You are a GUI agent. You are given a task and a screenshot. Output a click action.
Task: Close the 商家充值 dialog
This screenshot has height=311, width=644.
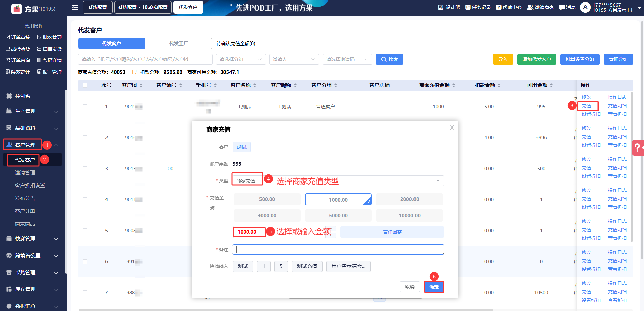[x=452, y=128]
